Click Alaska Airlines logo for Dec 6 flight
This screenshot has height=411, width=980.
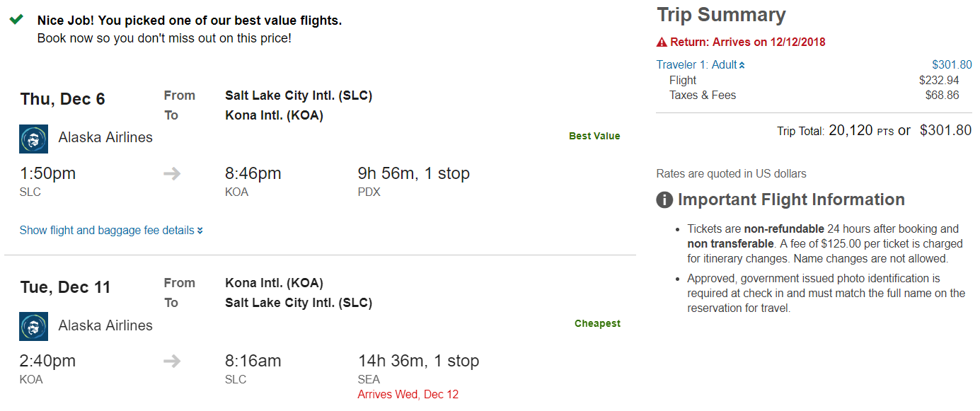tap(33, 139)
